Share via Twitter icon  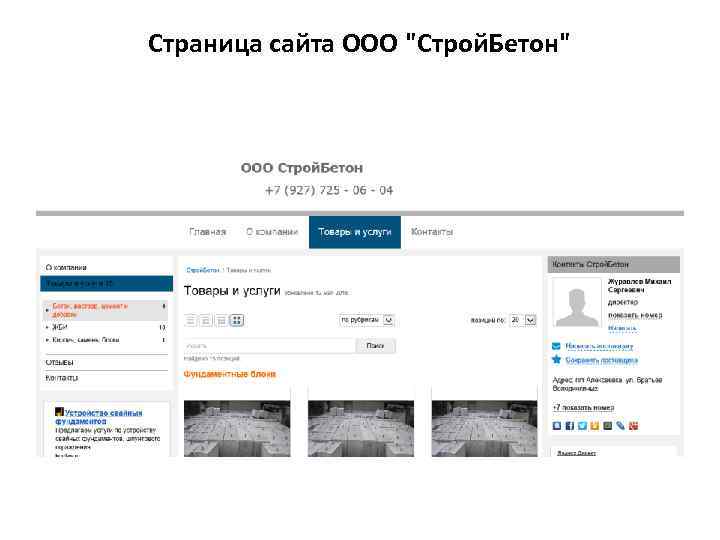tap(582, 426)
